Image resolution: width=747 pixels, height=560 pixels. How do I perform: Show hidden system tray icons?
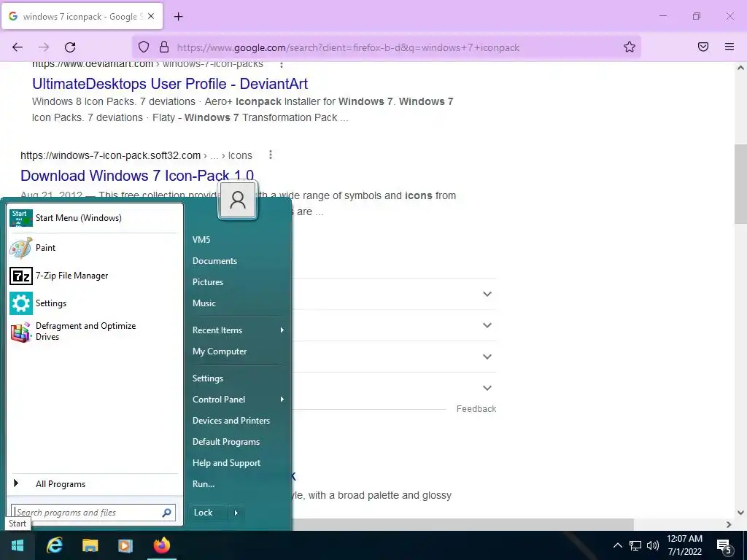(617, 545)
